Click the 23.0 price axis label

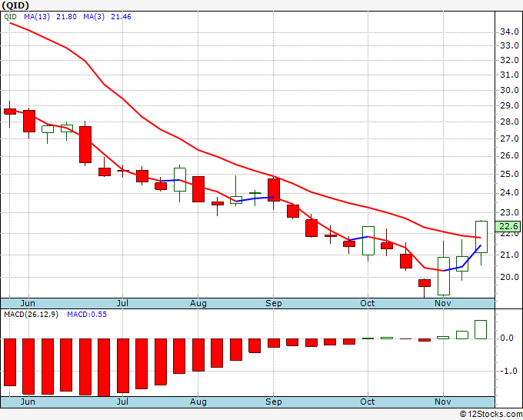509,212
